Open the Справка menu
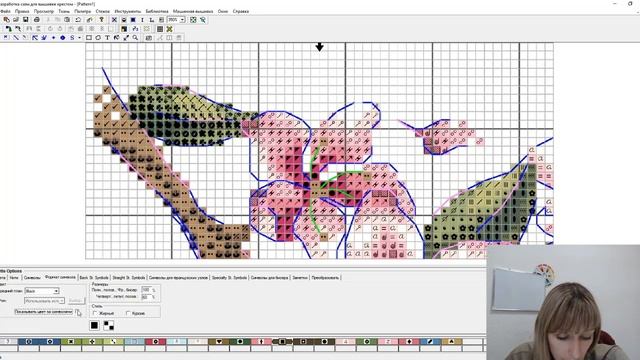Image resolution: width=640 pixels, height=360 pixels. pyautogui.click(x=241, y=11)
